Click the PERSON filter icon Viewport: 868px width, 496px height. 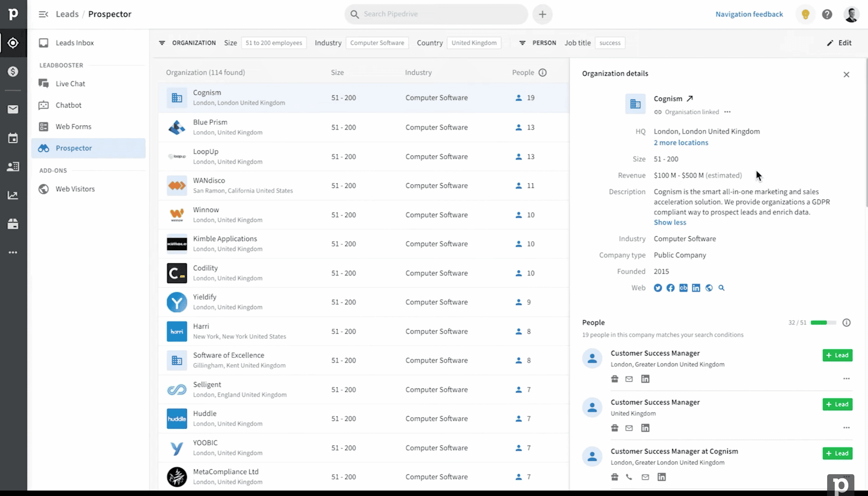pyautogui.click(x=523, y=43)
